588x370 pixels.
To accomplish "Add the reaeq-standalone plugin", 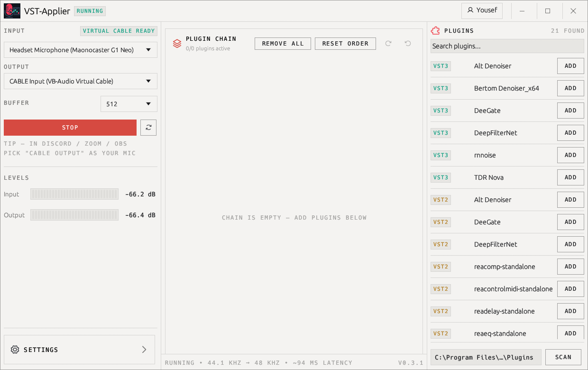I will pyautogui.click(x=570, y=333).
